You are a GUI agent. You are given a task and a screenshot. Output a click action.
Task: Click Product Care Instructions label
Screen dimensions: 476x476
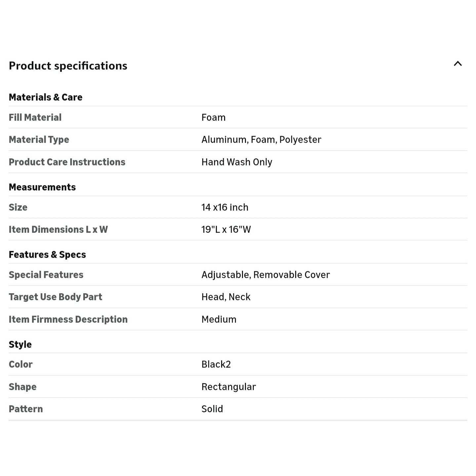point(67,162)
